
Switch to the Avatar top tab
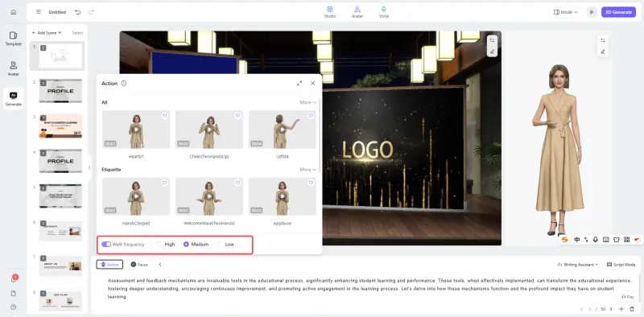tap(357, 12)
